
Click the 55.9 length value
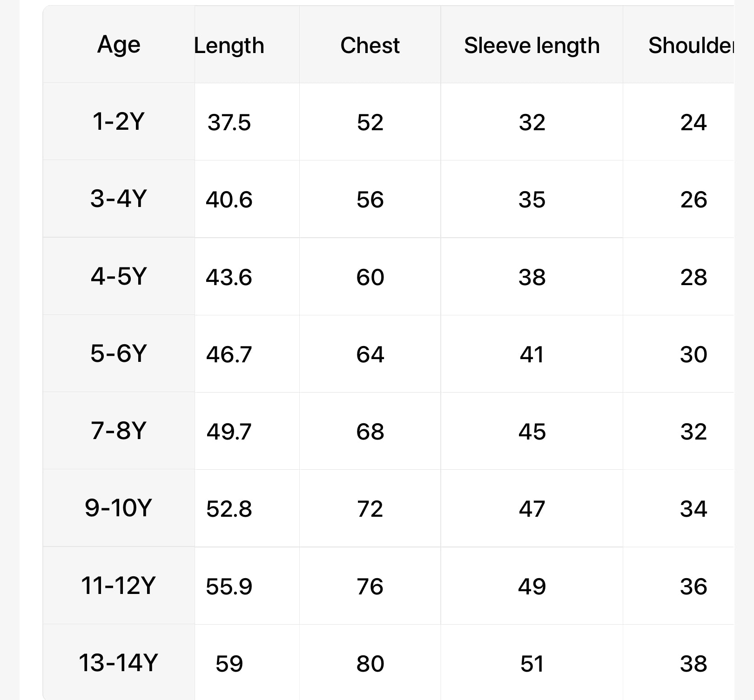229,586
